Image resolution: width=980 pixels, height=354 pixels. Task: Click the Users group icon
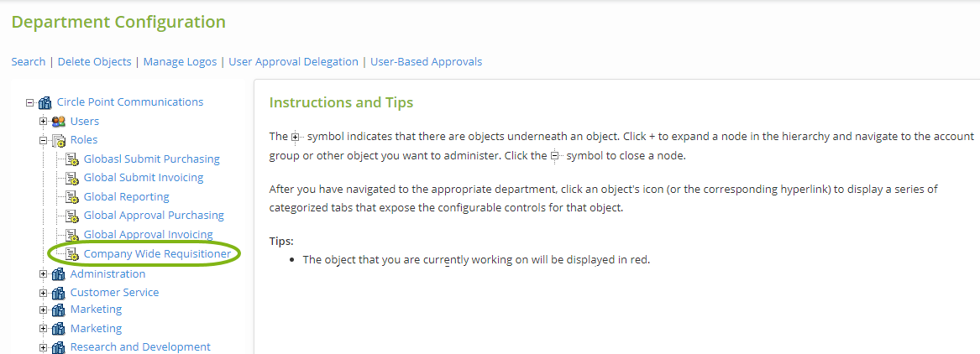[58, 122]
